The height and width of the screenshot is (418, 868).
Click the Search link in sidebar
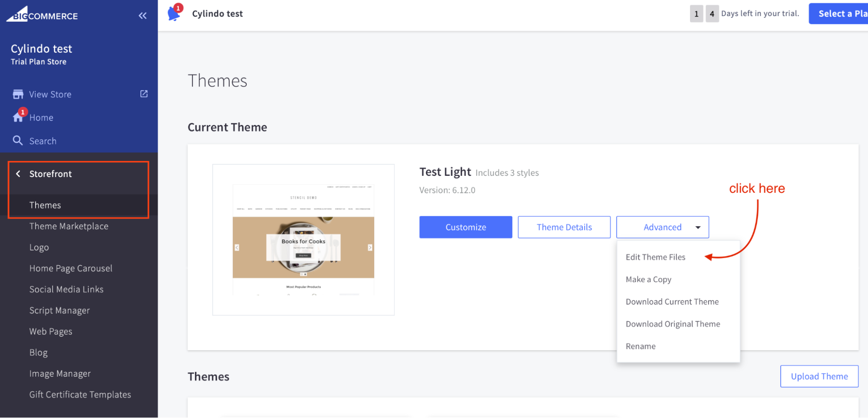43,141
